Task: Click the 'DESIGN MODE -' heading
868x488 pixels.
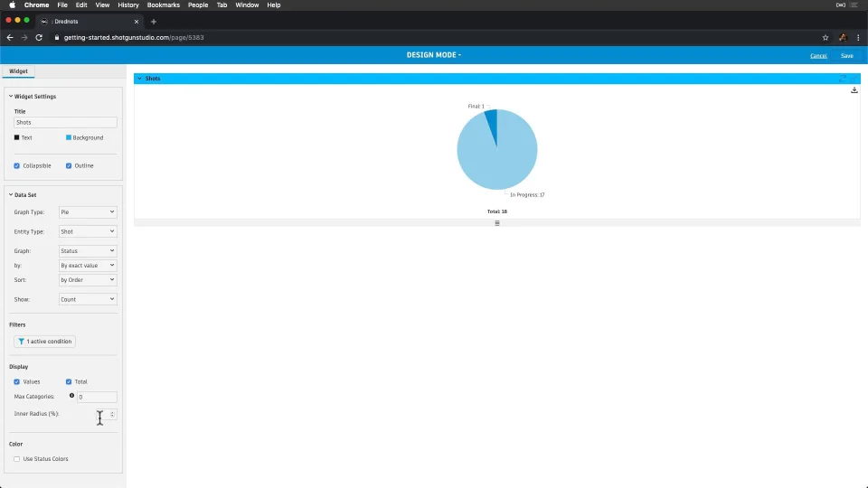Action: pyautogui.click(x=433, y=55)
